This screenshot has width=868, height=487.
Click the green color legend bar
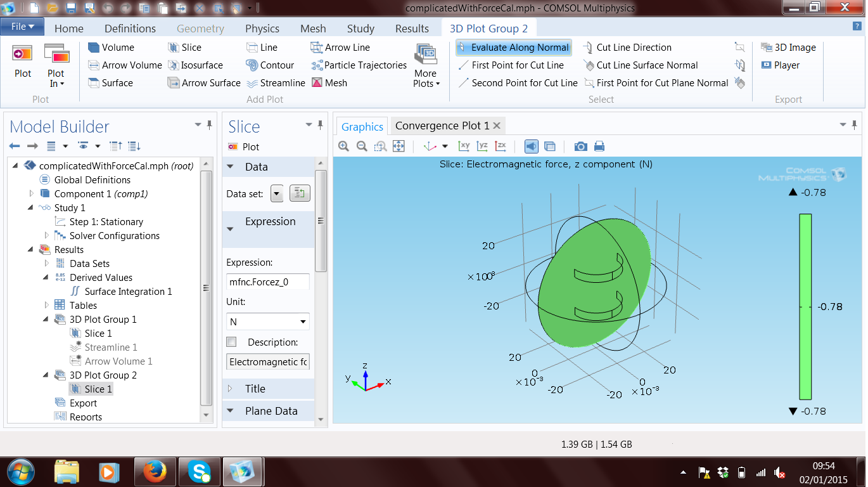[805, 306]
